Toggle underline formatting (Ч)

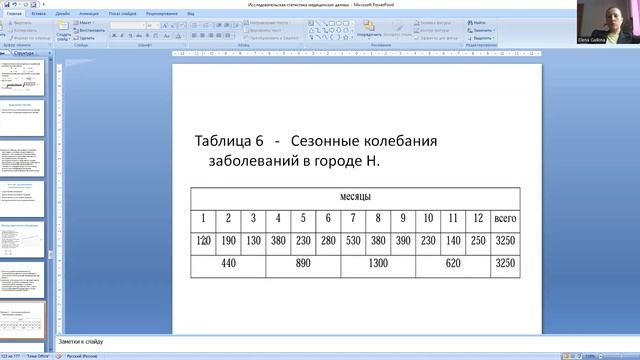coord(130,36)
